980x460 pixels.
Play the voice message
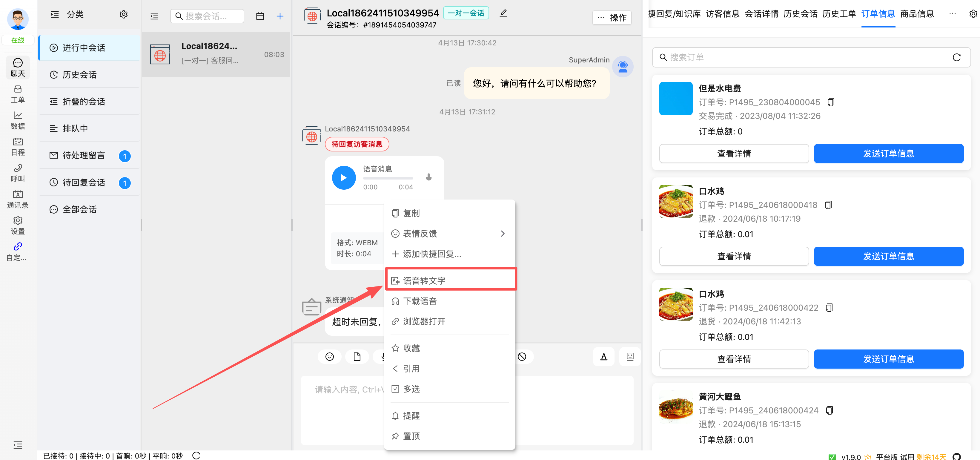click(x=343, y=177)
